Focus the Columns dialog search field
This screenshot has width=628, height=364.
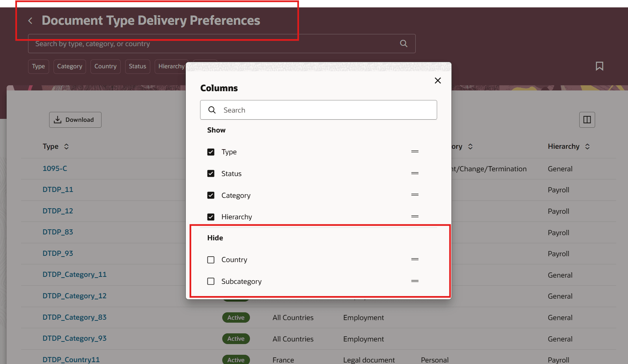pos(319,110)
